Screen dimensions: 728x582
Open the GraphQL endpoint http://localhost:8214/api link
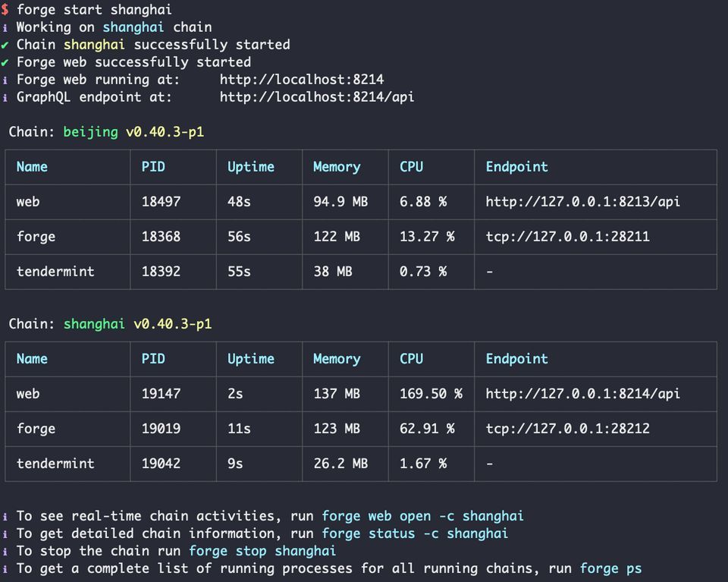pos(317,97)
